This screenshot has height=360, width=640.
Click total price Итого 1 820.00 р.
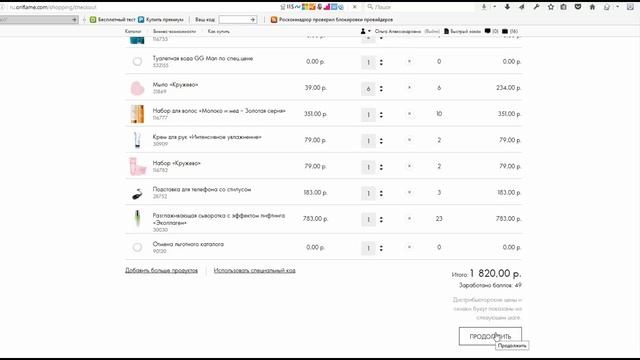(487, 273)
